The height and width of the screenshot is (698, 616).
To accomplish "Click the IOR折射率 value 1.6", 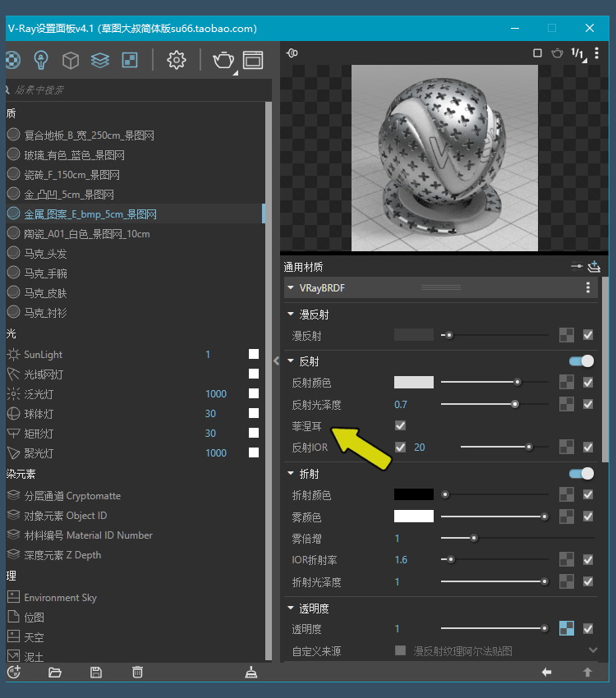I will coord(401,559).
